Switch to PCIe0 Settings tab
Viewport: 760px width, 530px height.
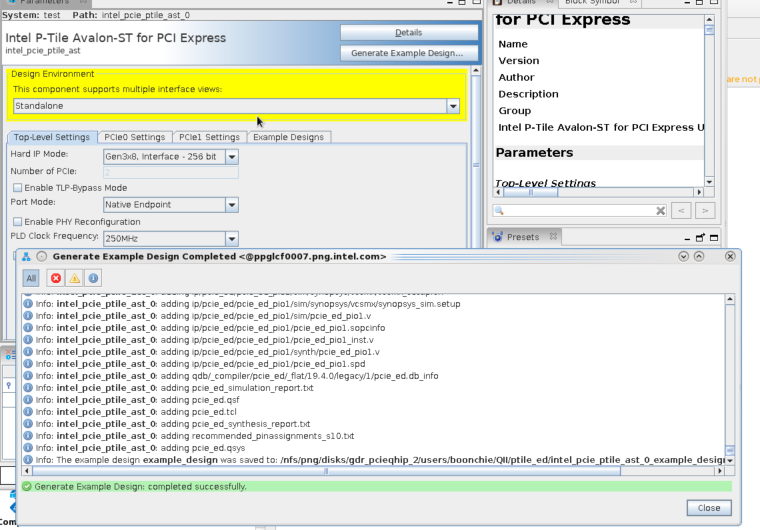pyautogui.click(x=134, y=137)
